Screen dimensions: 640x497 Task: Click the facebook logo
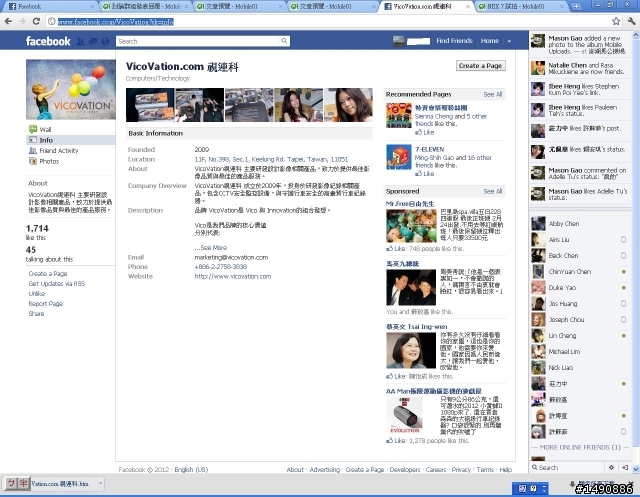click(x=48, y=41)
